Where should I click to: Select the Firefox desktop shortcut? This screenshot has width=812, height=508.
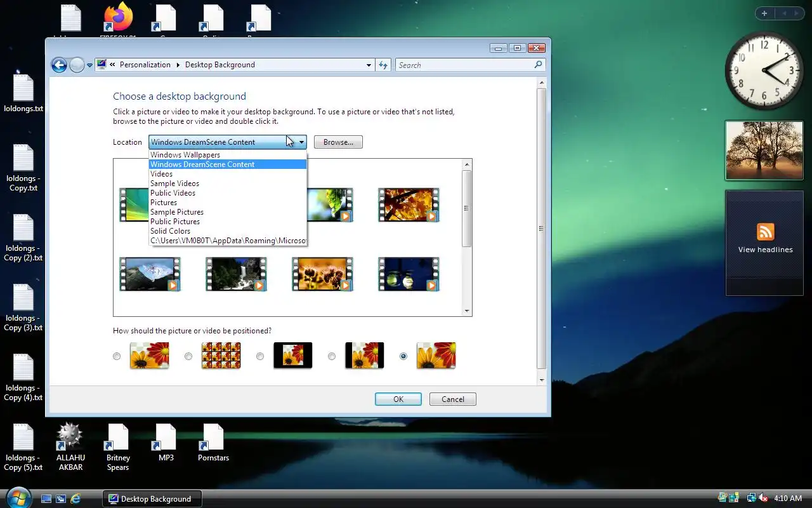click(x=118, y=20)
